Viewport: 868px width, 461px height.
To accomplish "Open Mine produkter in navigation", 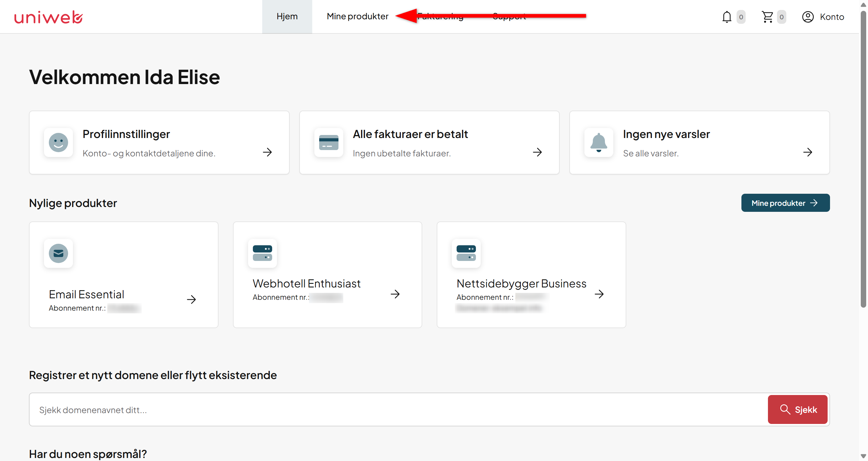I will (357, 17).
